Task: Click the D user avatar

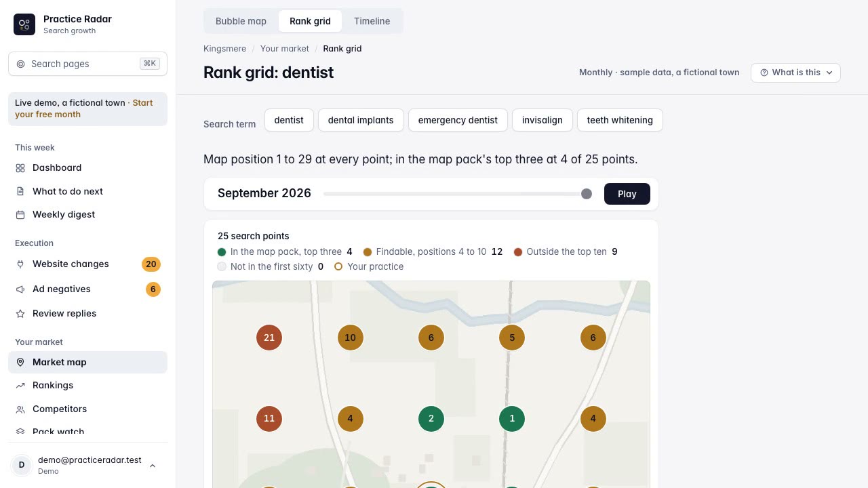Action: click(x=22, y=465)
